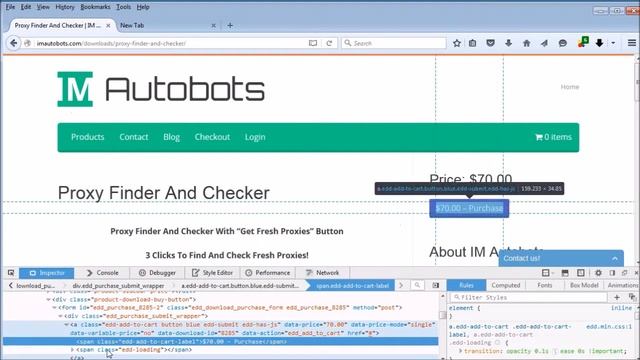This screenshot has height=360, width=640.
Task: Open dropdown arrow next to download extension
Action: [x=613, y=43]
